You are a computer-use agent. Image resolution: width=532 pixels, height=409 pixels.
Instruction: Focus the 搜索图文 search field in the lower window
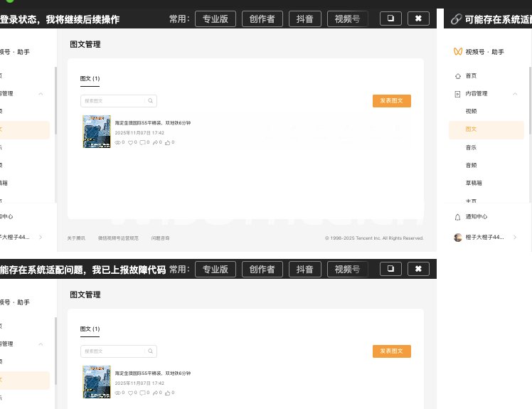[x=118, y=351]
